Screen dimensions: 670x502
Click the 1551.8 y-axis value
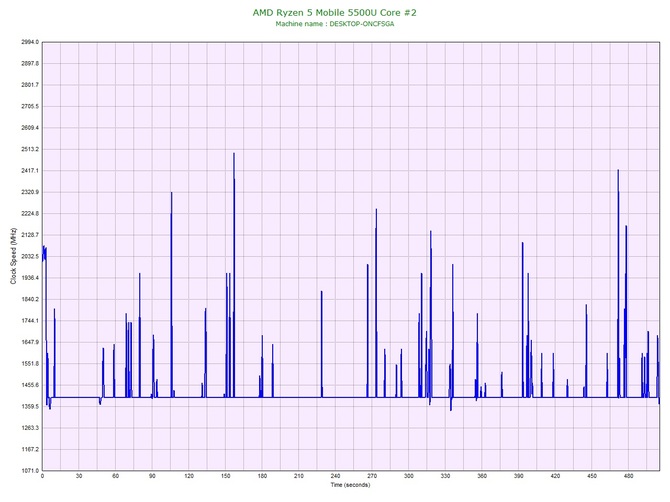[30, 364]
